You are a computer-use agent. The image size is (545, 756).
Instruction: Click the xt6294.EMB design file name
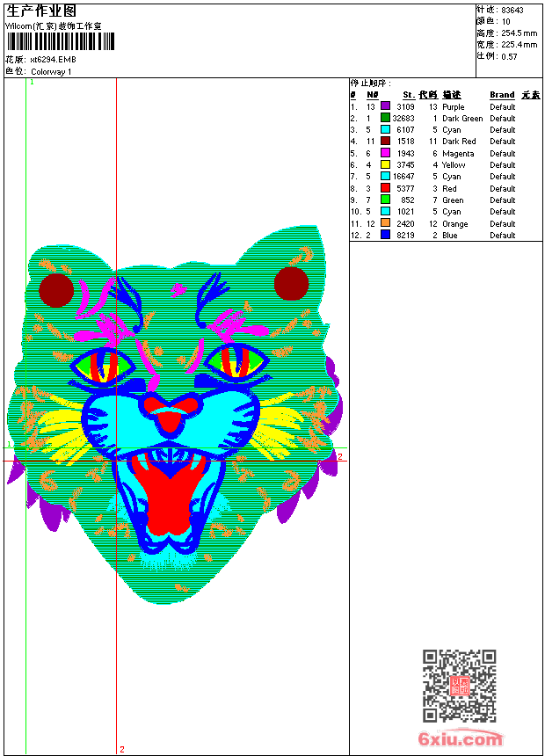pyautogui.click(x=53, y=60)
